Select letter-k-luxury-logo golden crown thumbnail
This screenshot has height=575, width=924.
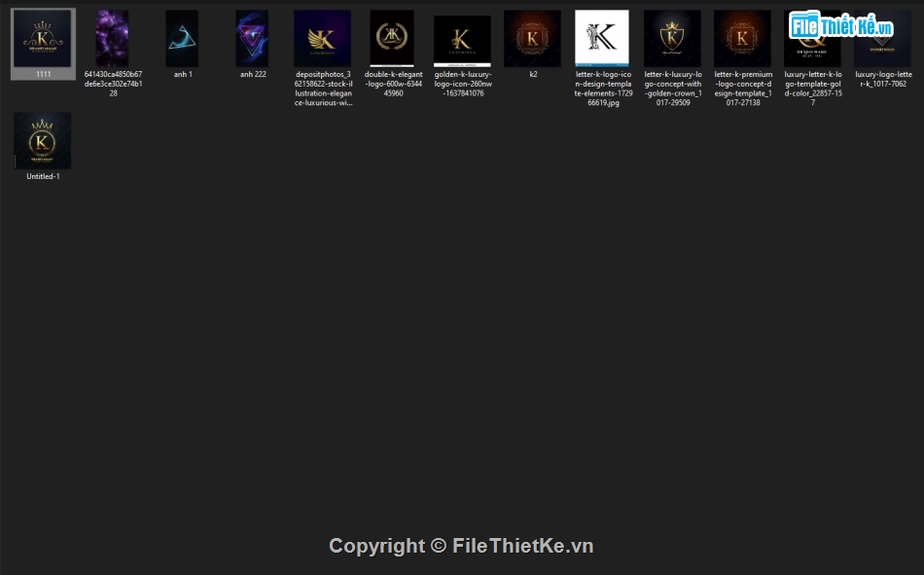pos(672,38)
